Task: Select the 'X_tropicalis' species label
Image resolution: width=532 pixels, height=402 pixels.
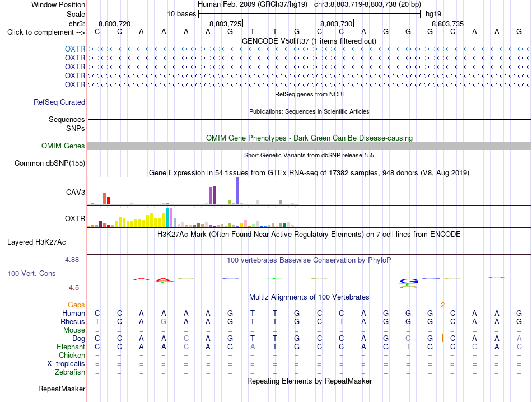Action: (x=66, y=364)
